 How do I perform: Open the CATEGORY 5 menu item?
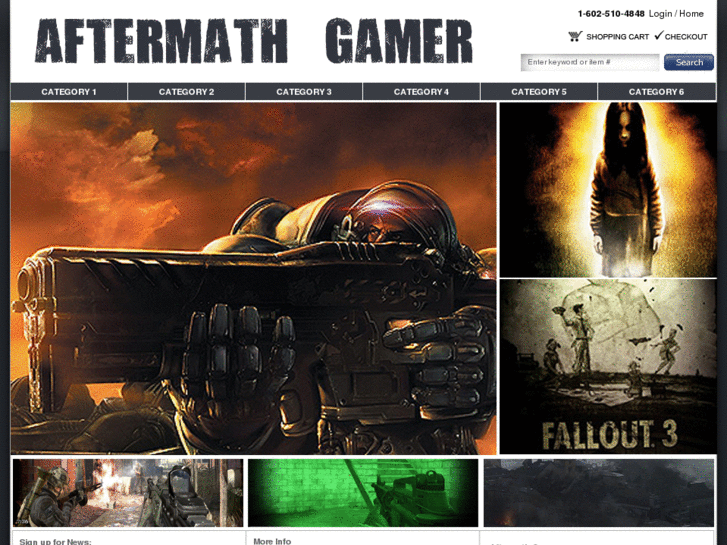(539, 92)
